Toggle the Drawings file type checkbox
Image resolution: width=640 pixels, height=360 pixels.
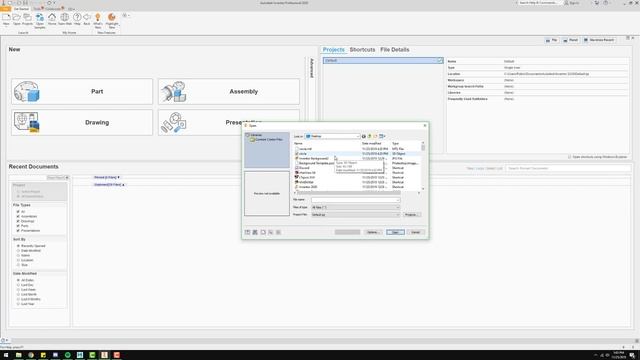pos(18,221)
